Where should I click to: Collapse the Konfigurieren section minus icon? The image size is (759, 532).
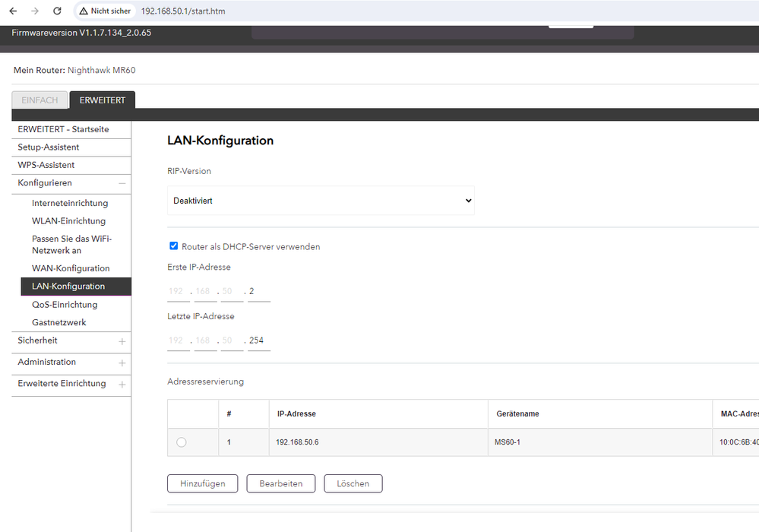122,183
